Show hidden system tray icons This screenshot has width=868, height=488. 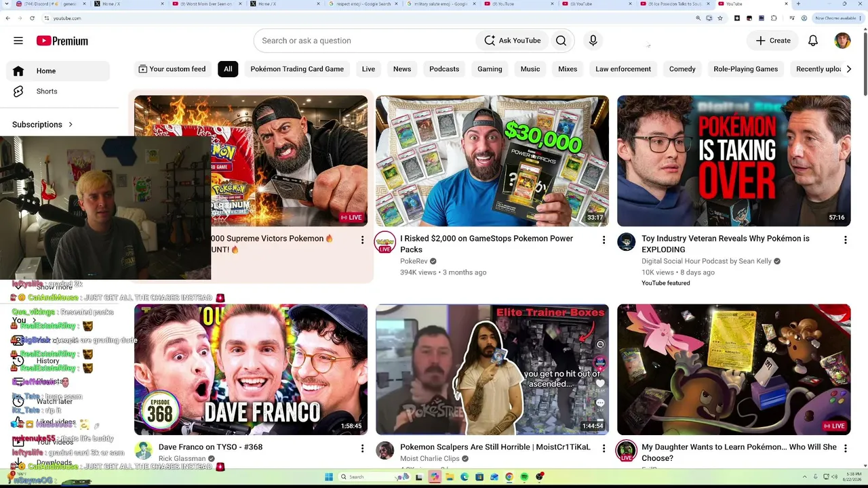tap(806, 477)
